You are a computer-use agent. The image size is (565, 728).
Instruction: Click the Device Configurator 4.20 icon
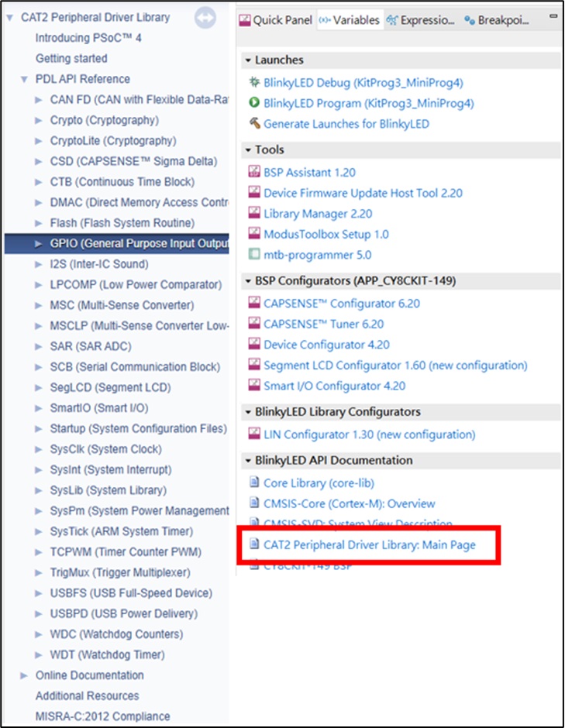tap(254, 344)
